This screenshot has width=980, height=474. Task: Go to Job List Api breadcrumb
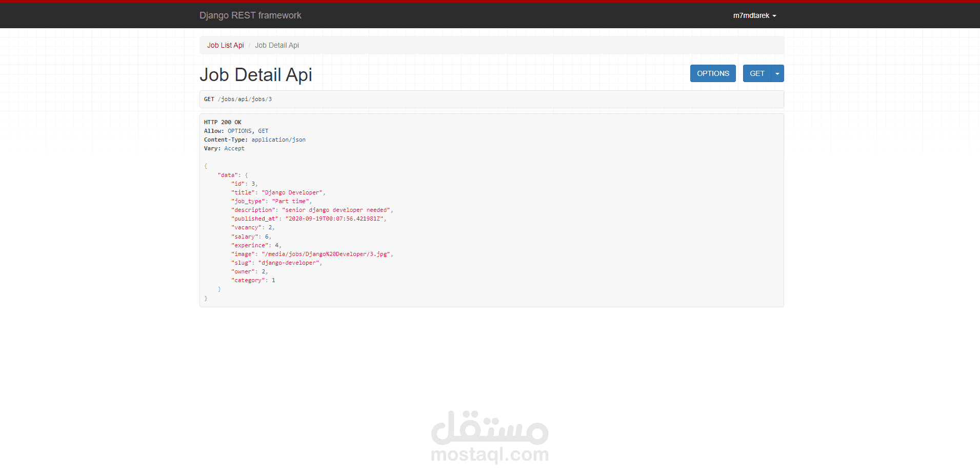(226, 45)
